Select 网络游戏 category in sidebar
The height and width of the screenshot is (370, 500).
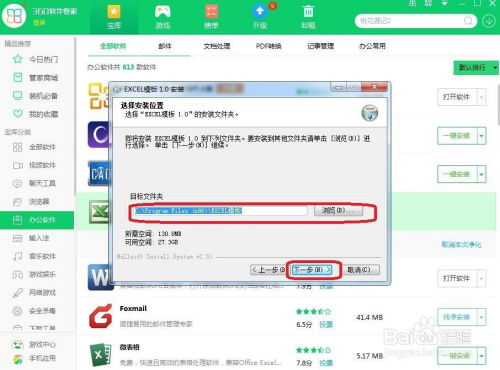tap(34, 293)
